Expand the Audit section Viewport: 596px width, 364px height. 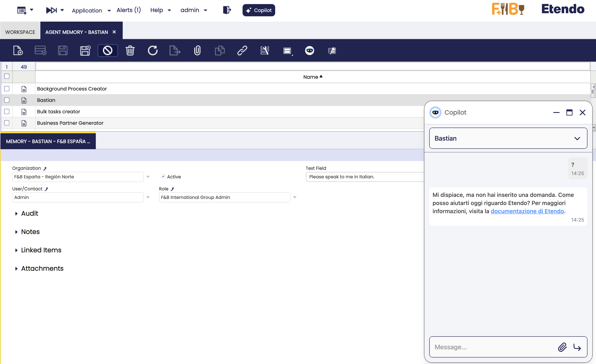(x=30, y=213)
